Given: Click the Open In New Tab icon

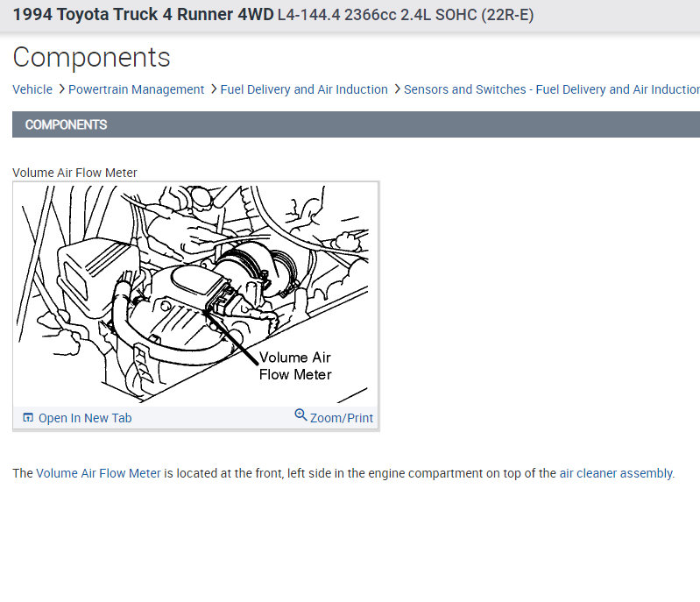Looking at the screenshot, I should point(28,418).
